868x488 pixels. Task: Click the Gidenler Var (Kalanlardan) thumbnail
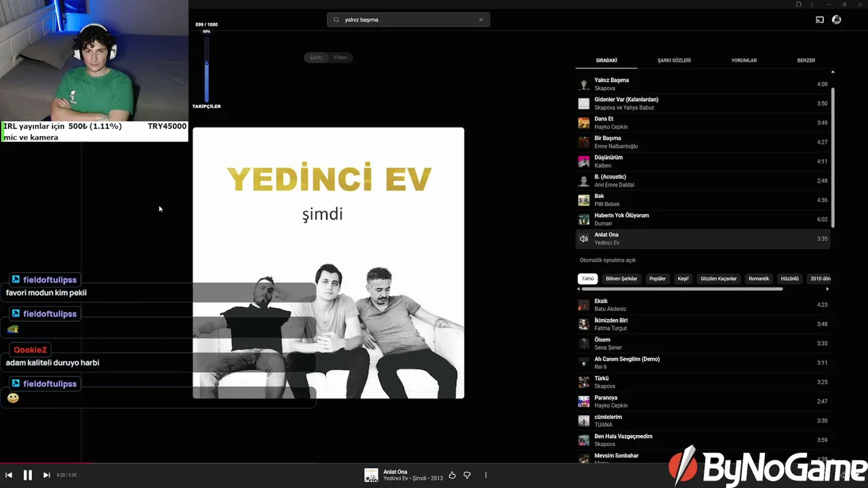584,104
